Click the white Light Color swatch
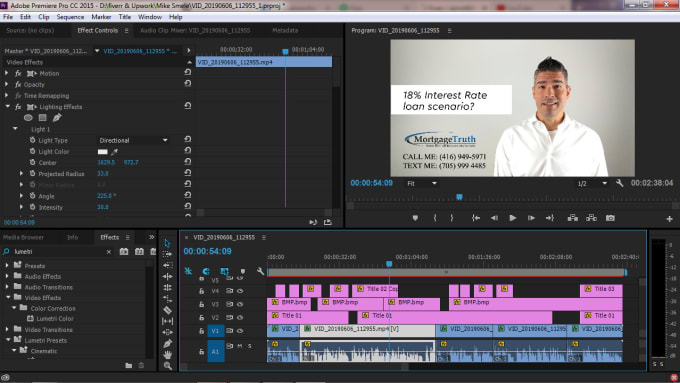Image resolution: width=680 pixels, height=383 pixels. coord(102,152)
